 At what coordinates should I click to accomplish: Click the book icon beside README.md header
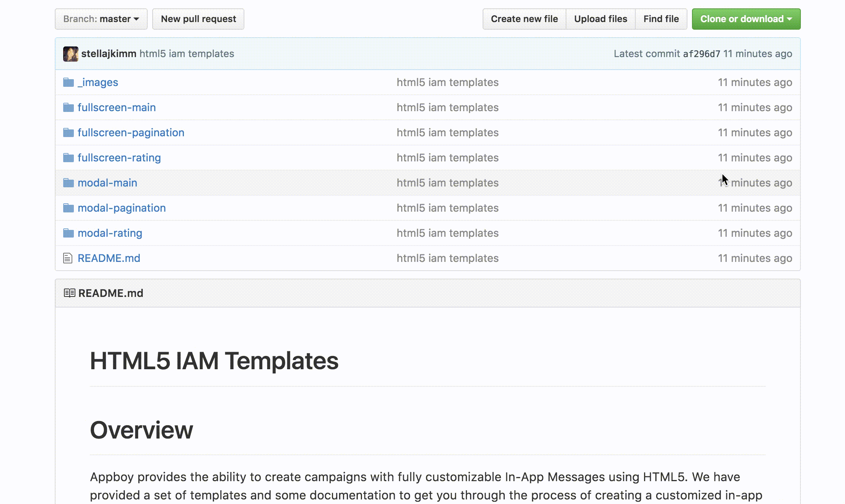pos(69,293)
